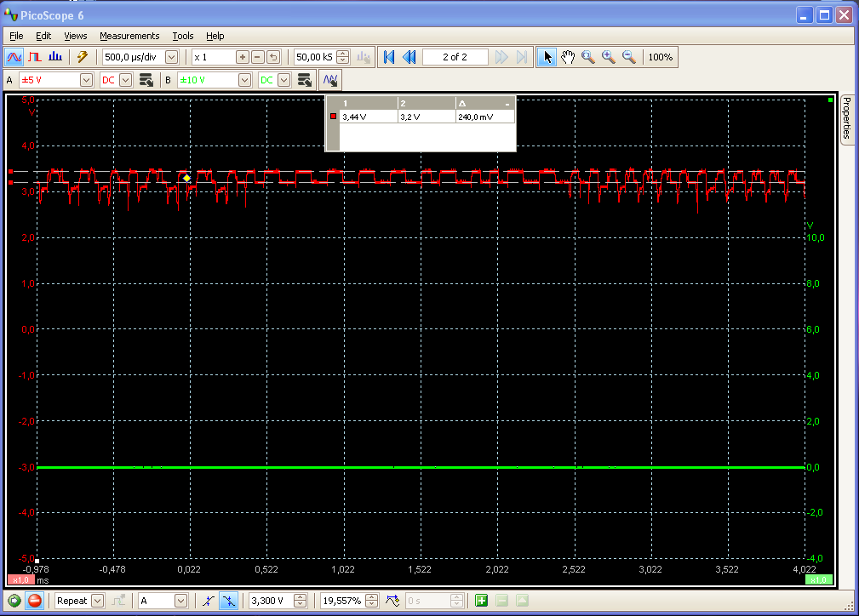Switch to Scope mode icon
The width and height of the screenshot is (859, 616).
pyautogui.click(x=14, y=57)
